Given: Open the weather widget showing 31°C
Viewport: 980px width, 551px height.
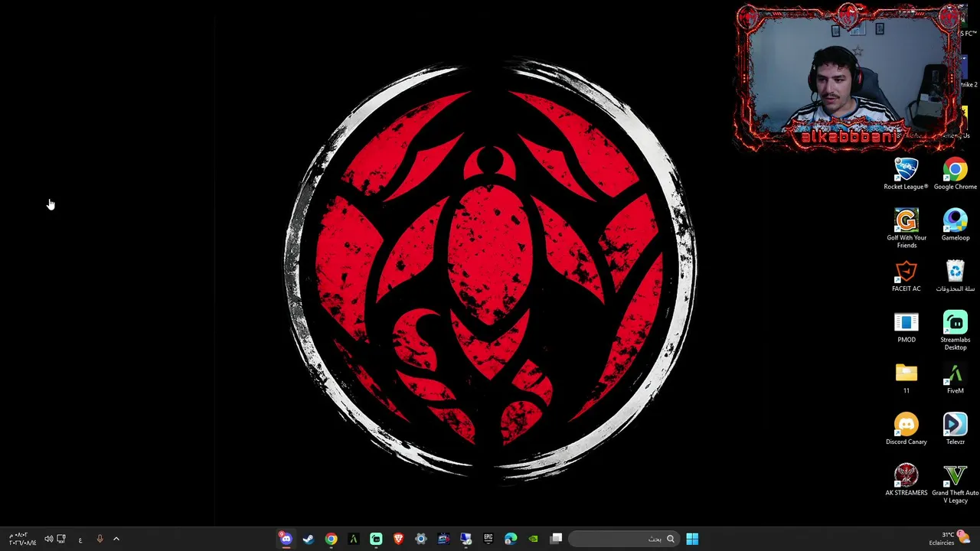Looking at the screenshot, I should (x=948, y=539).
